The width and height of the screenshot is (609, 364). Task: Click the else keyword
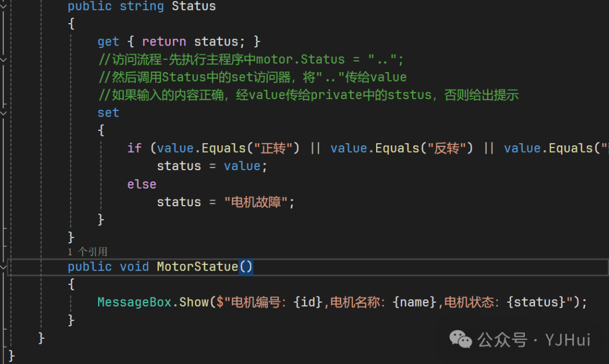(142, 184)
